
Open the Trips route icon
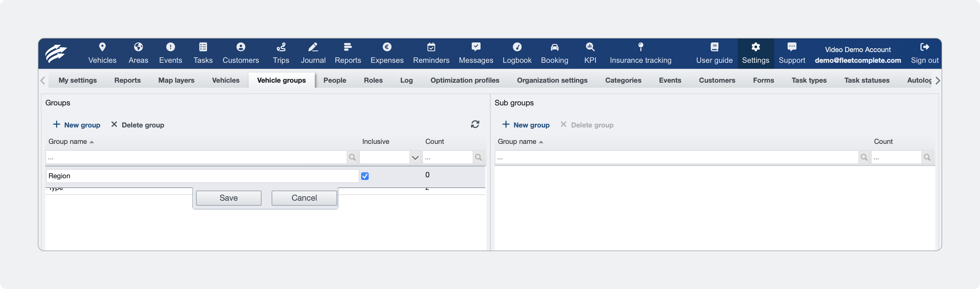(281, 47)
